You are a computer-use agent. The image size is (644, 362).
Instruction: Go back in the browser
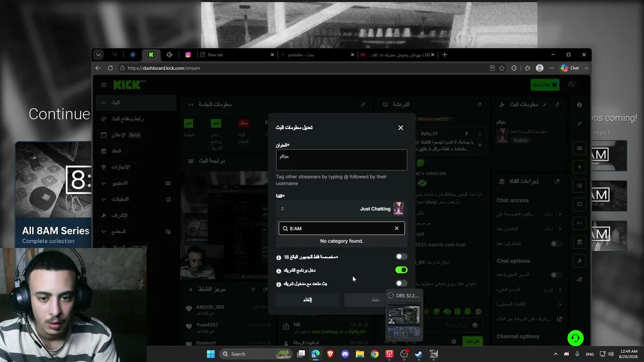tap(99, 68)
